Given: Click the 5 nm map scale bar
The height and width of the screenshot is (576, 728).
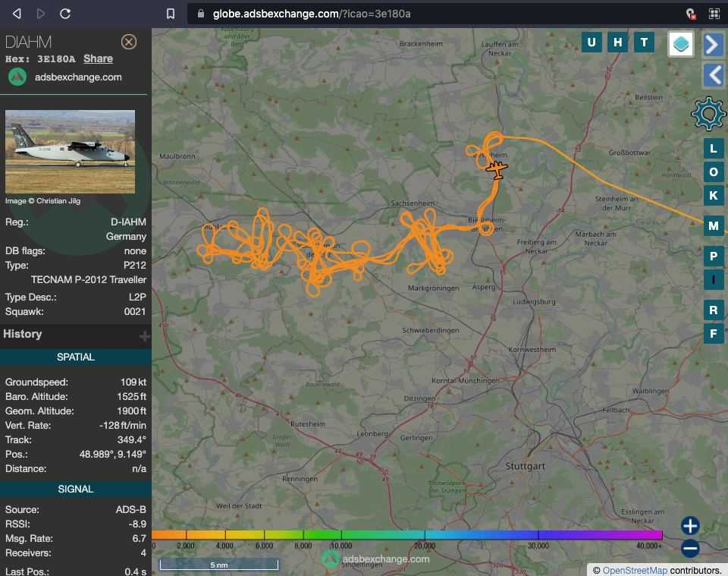Looking at the screenshot, I should tap(219, 565).
